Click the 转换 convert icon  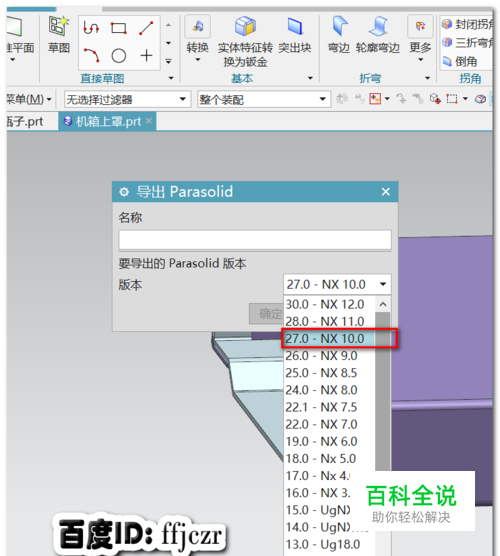198,26
